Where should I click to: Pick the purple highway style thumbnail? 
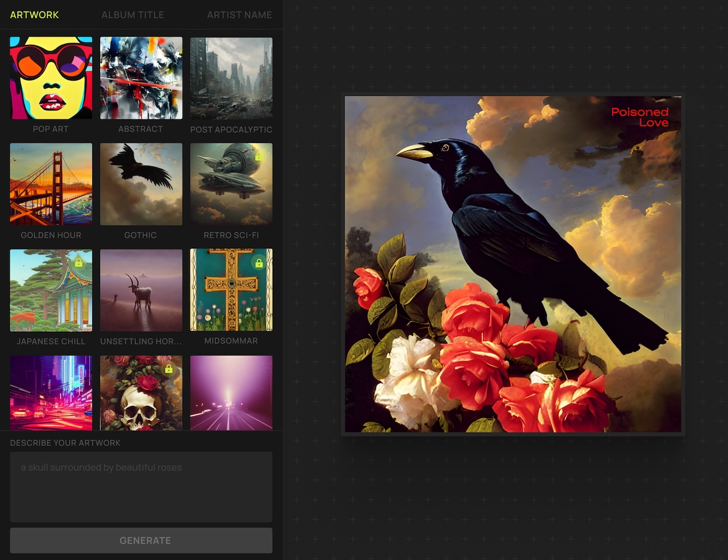point(231,393)
